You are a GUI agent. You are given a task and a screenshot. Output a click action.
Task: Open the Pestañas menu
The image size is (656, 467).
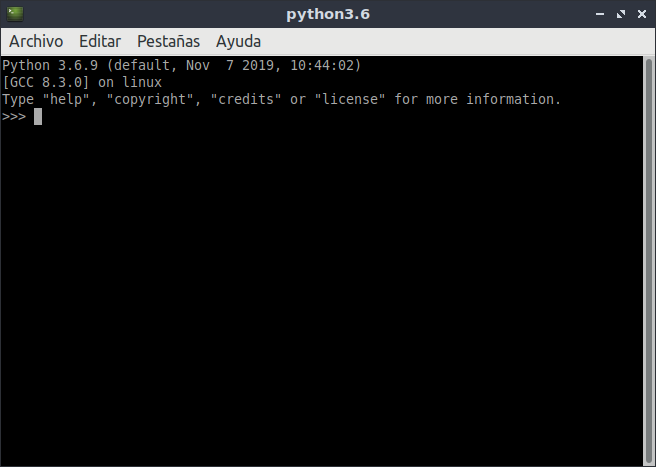click(x=169, y=41)
